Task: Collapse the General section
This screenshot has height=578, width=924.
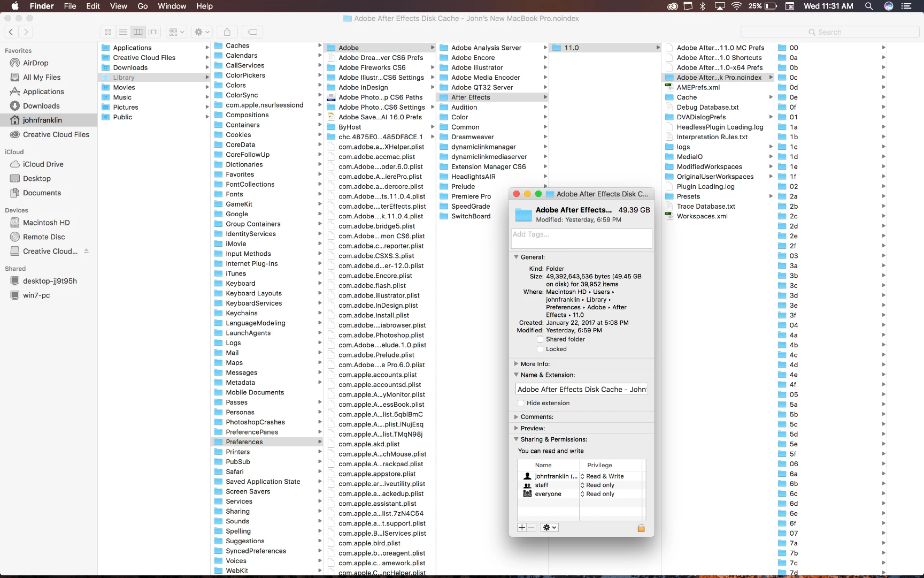Action: click(517, 257)
